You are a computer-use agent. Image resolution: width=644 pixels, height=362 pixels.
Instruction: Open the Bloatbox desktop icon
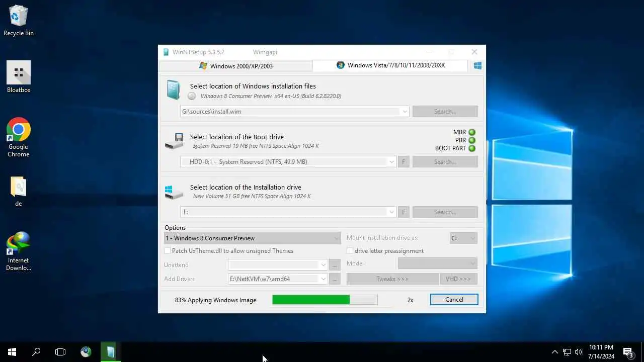coord(19,77)
